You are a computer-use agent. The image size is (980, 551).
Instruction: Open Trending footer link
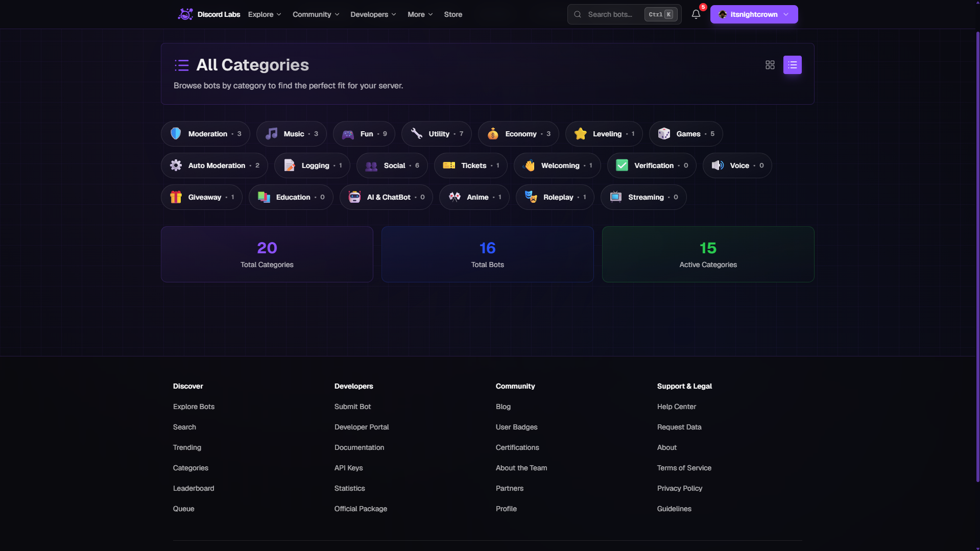click(187, 447)
